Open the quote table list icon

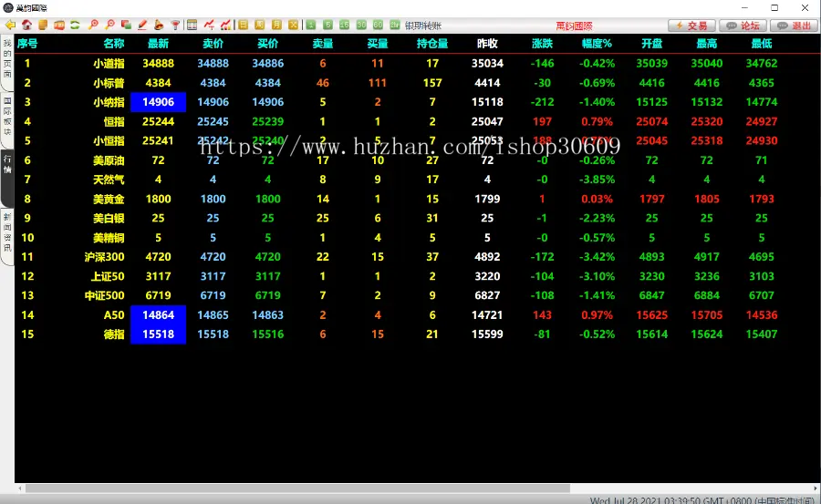click(x=192, y=25)
